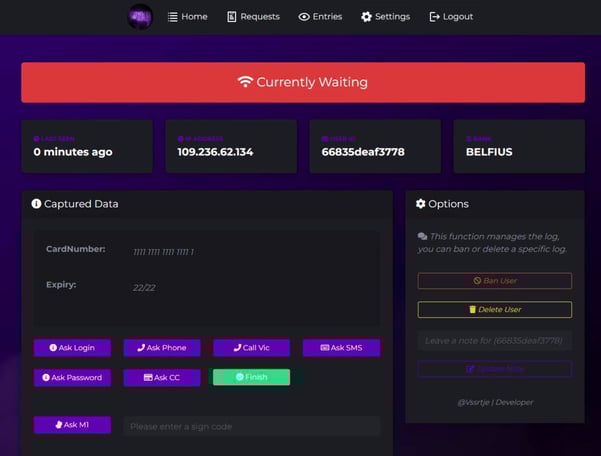This screenshot has width=601, height=456.
Task: Select the BELFIUS bank value
Action: [489, 152]
